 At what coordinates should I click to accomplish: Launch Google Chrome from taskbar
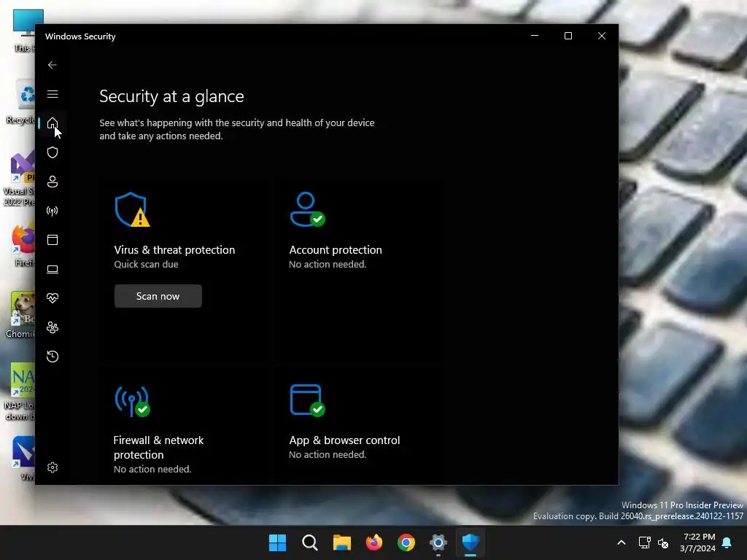[406, 542]
